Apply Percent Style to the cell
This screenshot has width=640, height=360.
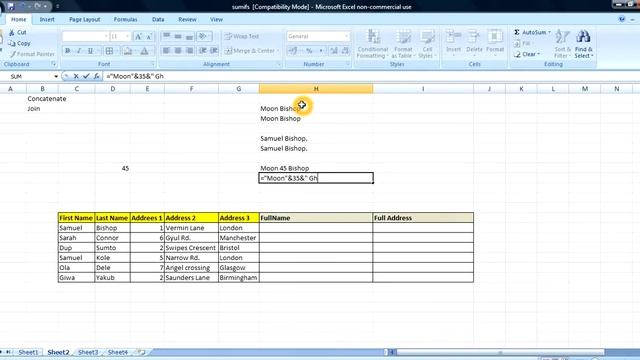click(x=309, y=51)
